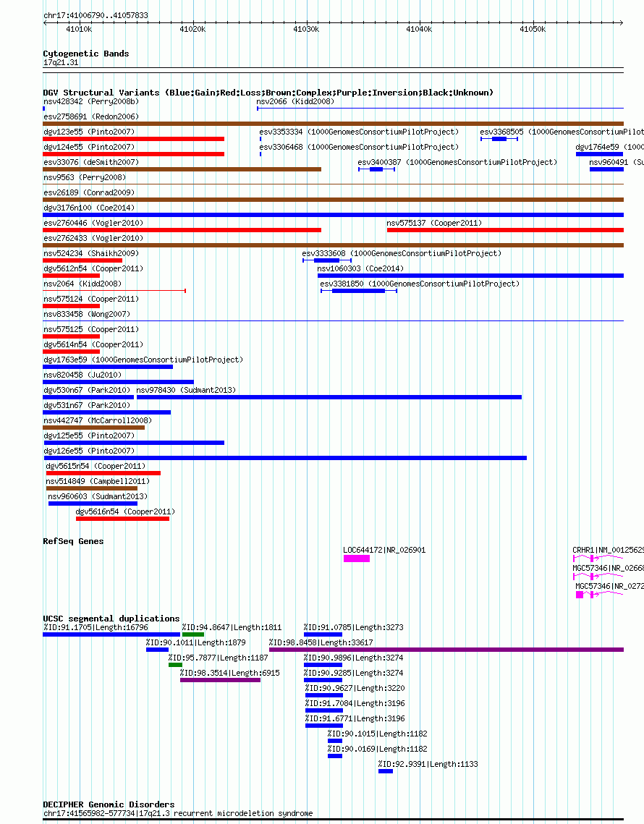Click the DGV Structural Variants track title
The image size is (644, 824).
pyautogui.click(x=268, y=93)
